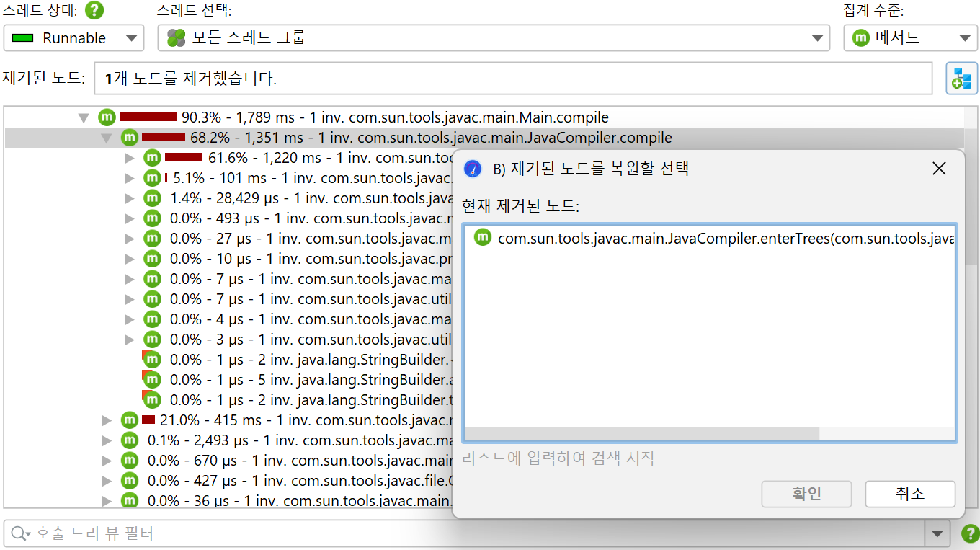Click method icon of 61.6% row
This screenshot has width=980, height=550.
(152, 158)
